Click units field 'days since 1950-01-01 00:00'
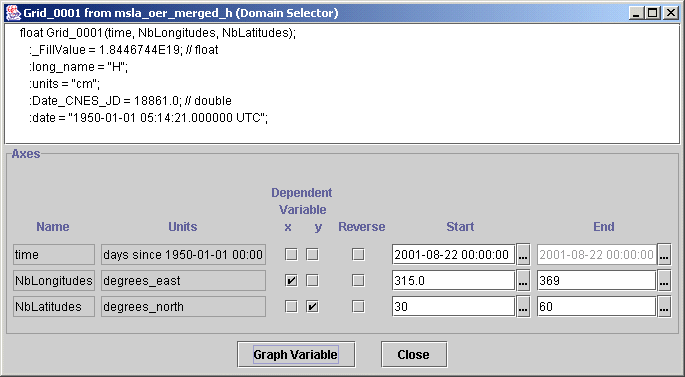 183,254
